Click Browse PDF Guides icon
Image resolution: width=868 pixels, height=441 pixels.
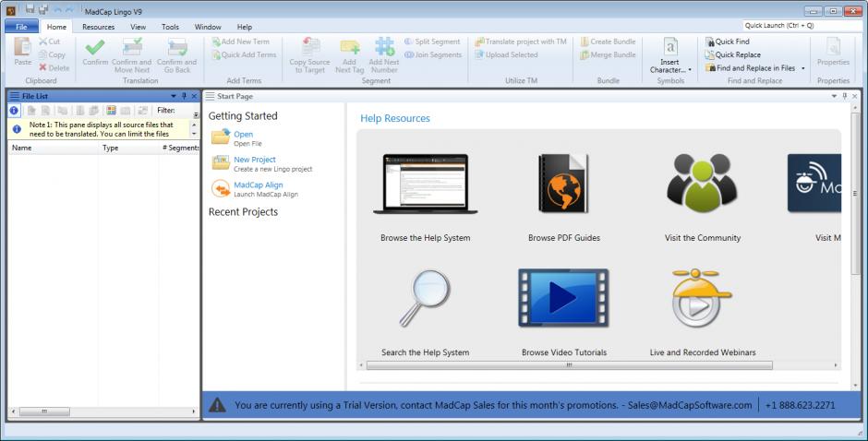point(563,184)
